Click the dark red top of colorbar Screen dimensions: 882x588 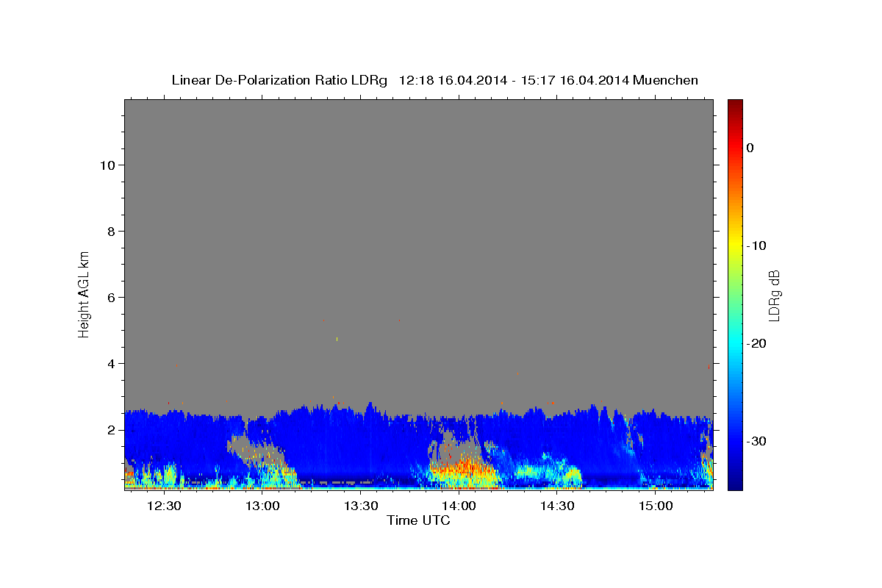[x=735, y=107]
